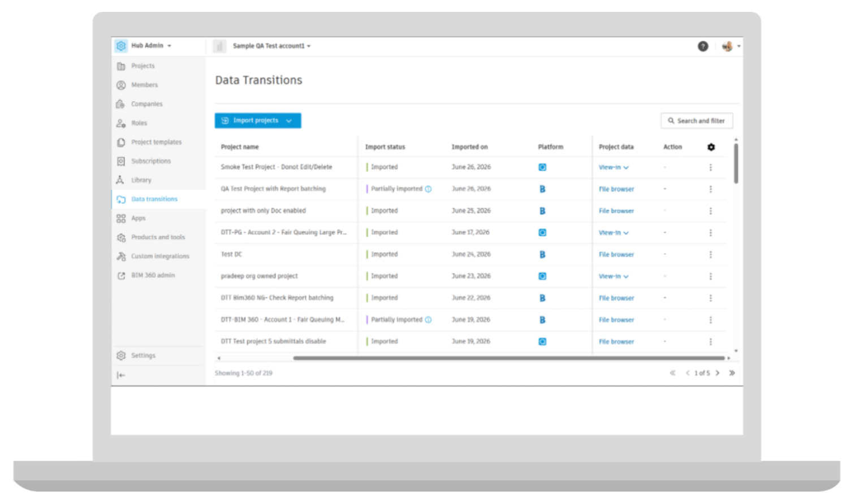Click the 'Showing 1-50 of 219' text

[243, 373]
